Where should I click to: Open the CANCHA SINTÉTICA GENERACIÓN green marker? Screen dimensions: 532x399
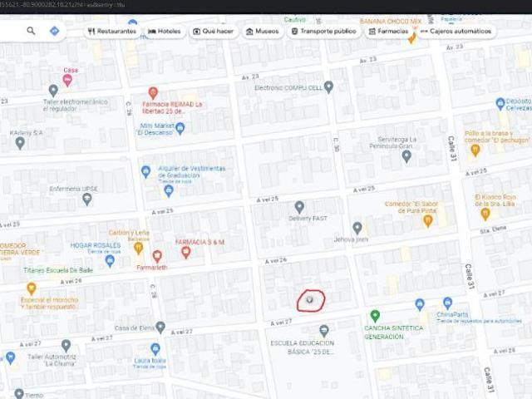375,316
